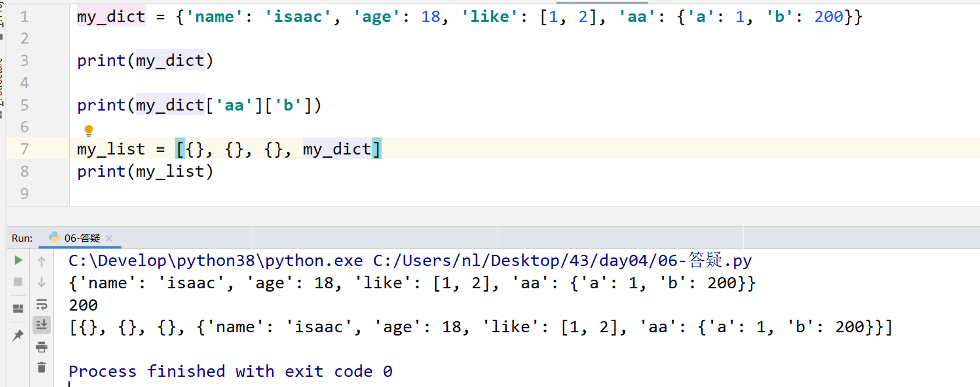Click the 'aa' key on line 5
The width and height of the screenshot is (980, 387).
233,105
